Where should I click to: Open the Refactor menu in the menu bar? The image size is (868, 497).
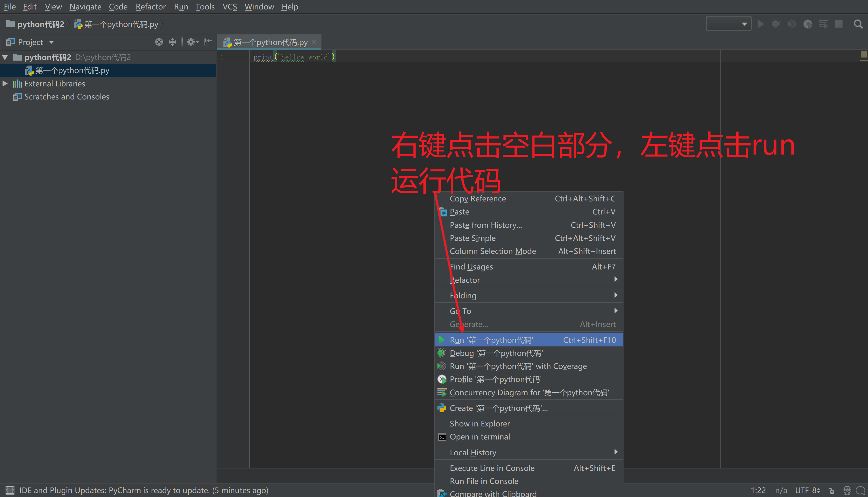pyautogui.click(x=151, y=6)
